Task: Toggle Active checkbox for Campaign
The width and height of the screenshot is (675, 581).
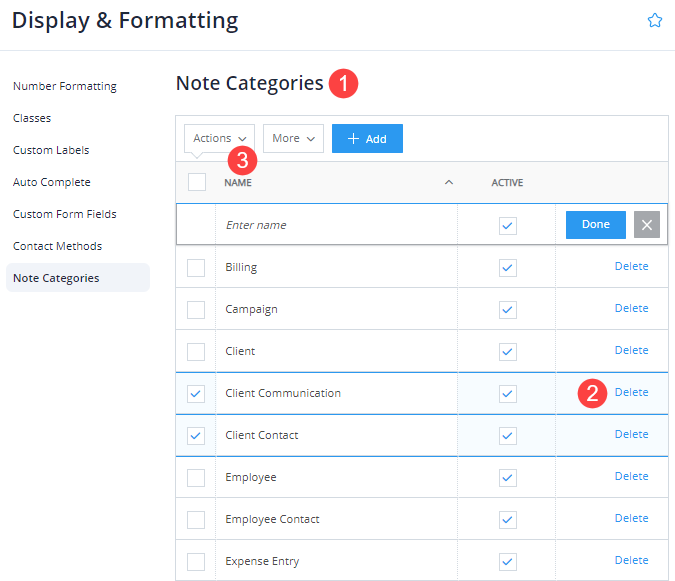Action: (508, 310)
